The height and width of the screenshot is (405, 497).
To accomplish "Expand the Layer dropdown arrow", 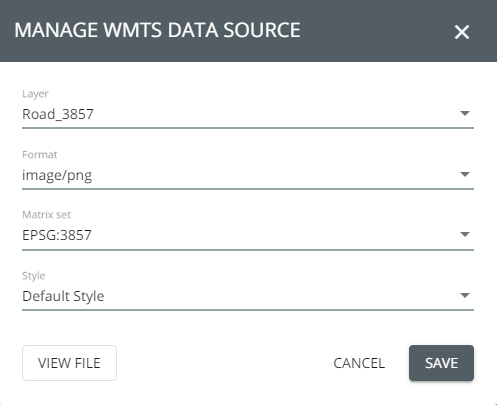I will click(x=465, y=113).
